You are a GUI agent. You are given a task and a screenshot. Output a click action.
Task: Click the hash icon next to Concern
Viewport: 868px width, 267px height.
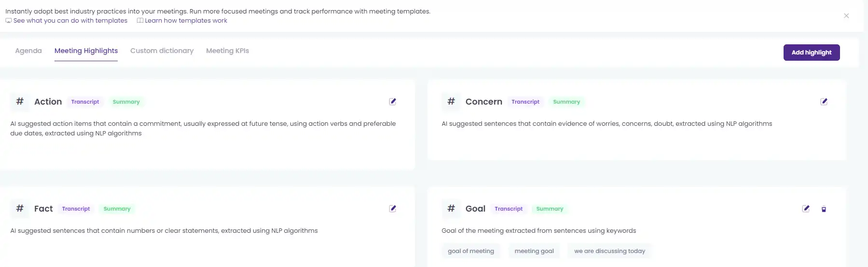point(451,101)
